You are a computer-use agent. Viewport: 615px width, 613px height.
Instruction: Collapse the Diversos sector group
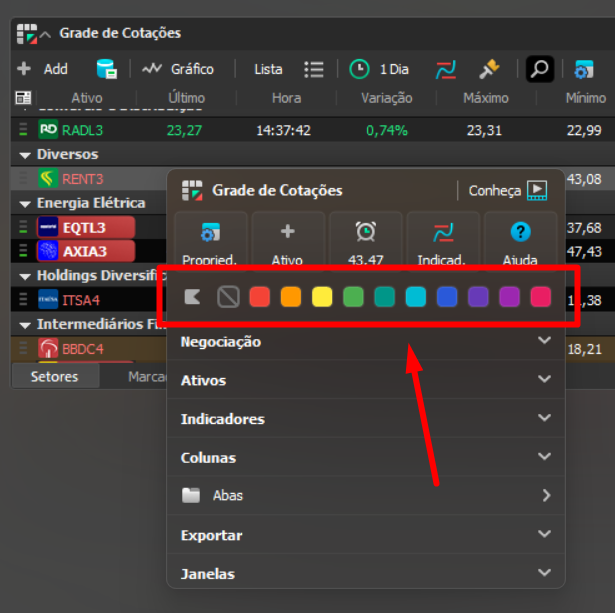click(x=25, y=155)
